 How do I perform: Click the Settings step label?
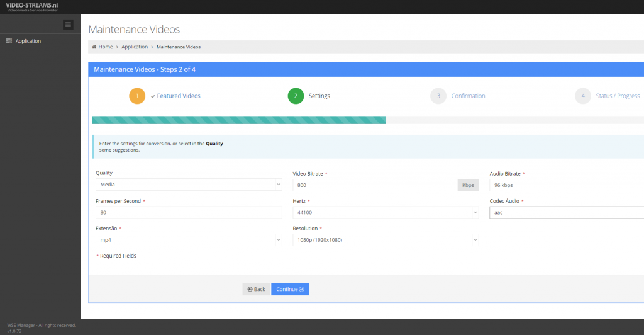coord(319,96)
